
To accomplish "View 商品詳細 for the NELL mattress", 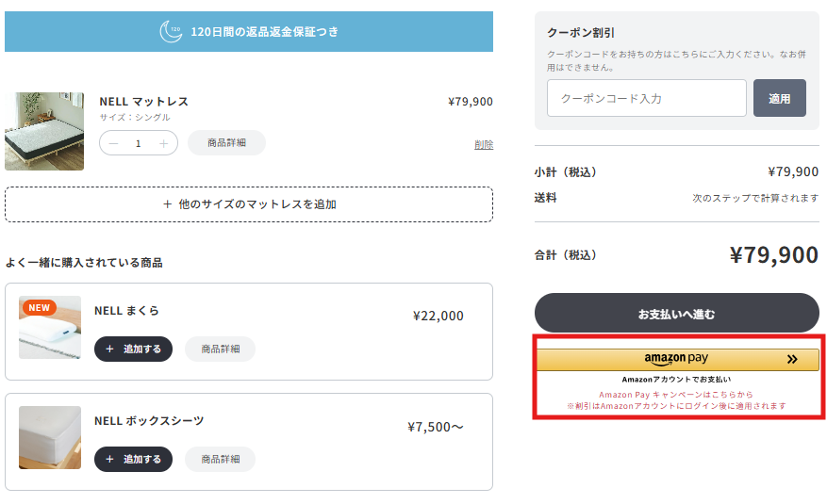I will click(226, 142).
